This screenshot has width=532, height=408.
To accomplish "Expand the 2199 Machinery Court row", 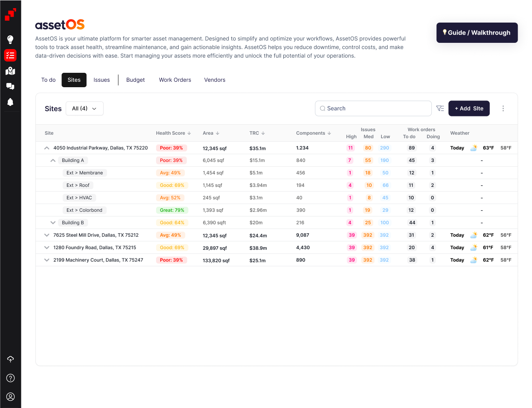I will tap(47, 260).
